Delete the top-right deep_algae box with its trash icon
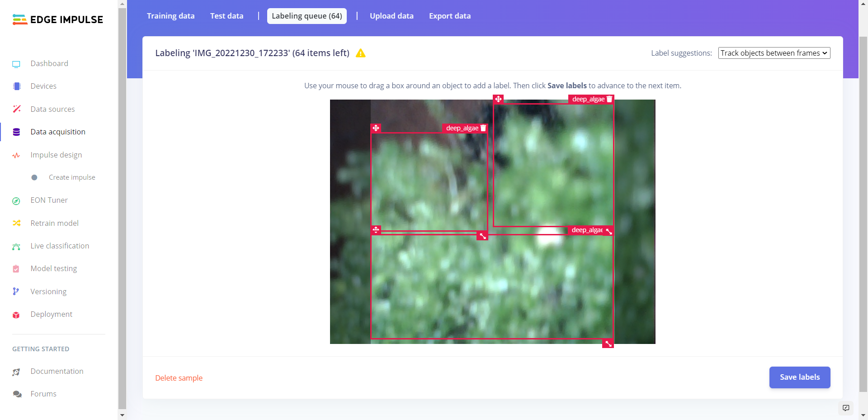Image resolution: width=868 pixels, height=420 pixels. click(609, 99)
